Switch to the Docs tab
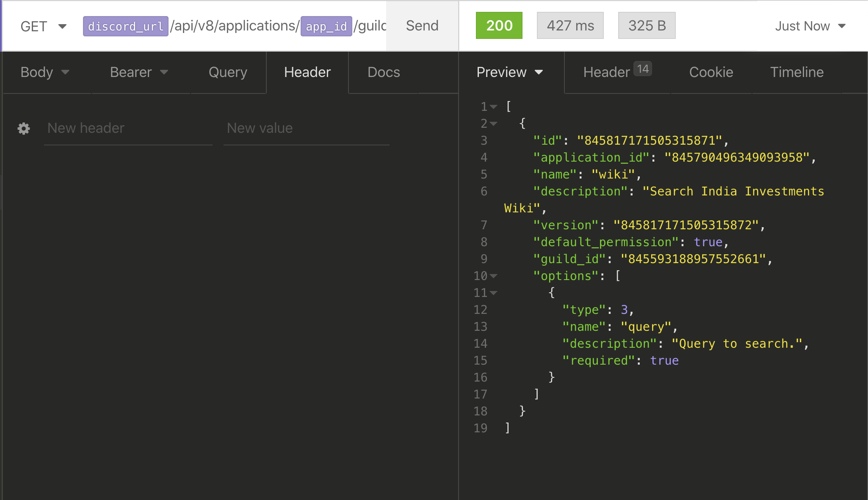 pos(384,72)
